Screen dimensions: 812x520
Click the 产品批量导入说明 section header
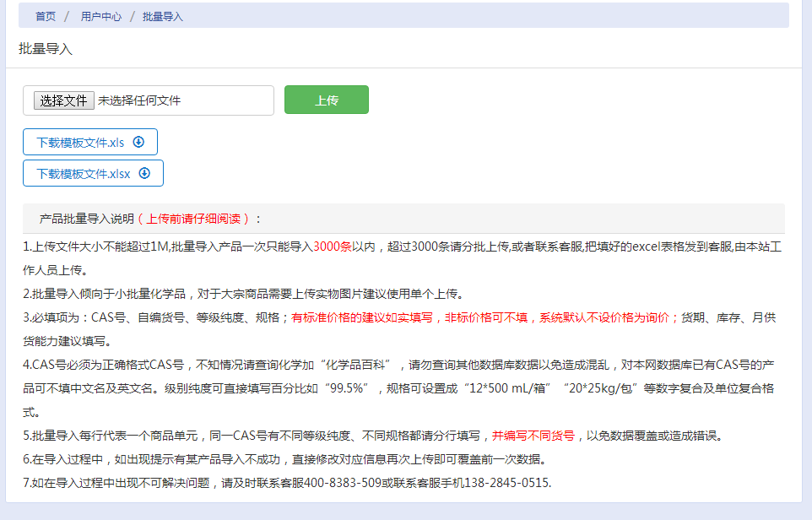(86, 219)
